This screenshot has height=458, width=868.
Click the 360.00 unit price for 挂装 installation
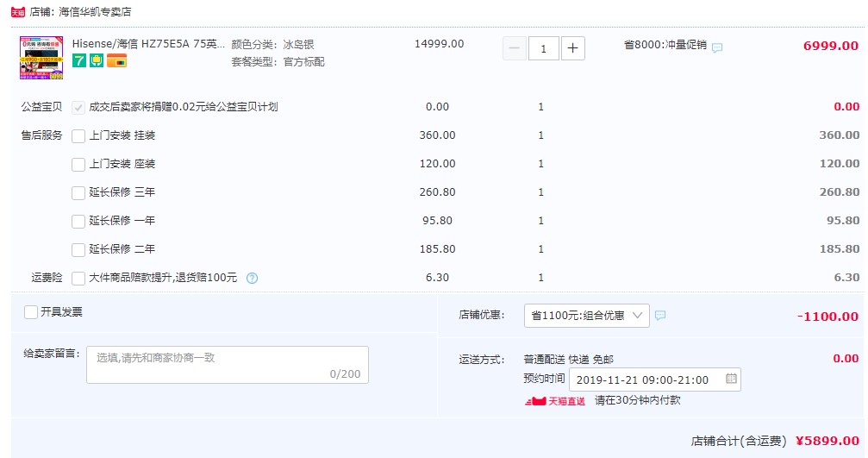(x=437, y=135)
